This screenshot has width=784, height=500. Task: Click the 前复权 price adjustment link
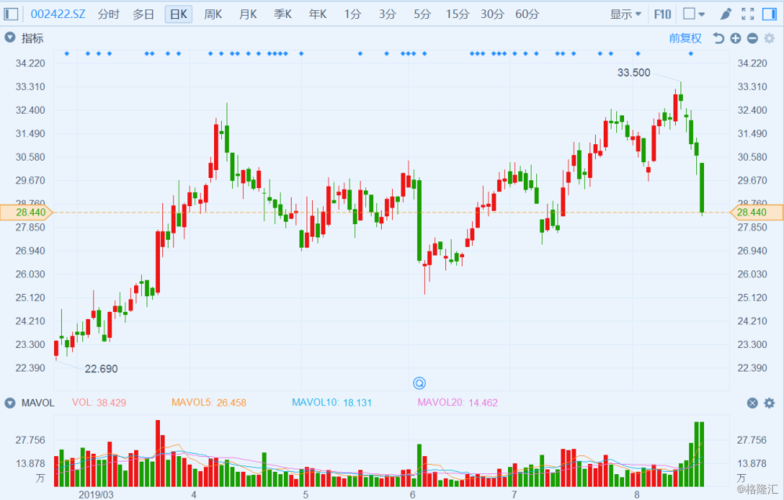click(685, 38)
